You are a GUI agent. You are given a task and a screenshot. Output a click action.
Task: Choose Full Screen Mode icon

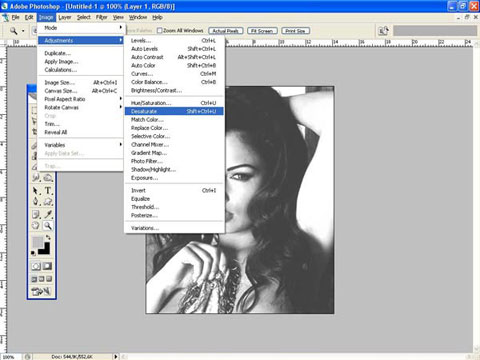pos(49,279)
